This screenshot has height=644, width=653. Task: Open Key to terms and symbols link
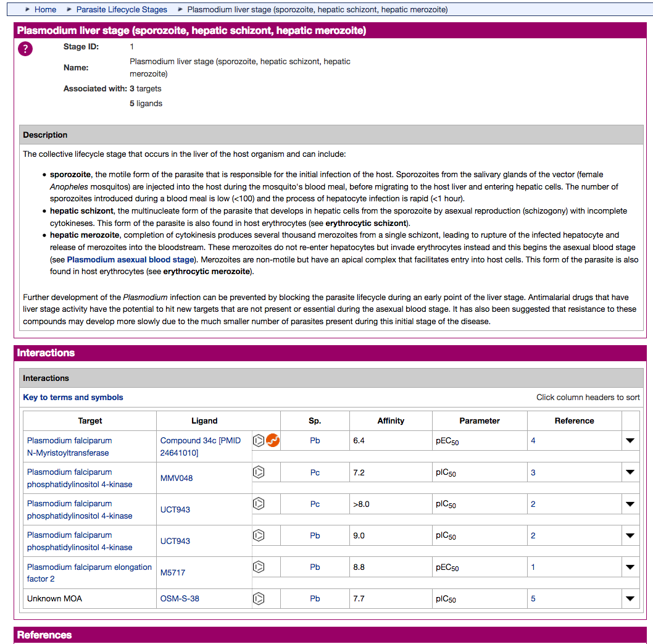73,398
